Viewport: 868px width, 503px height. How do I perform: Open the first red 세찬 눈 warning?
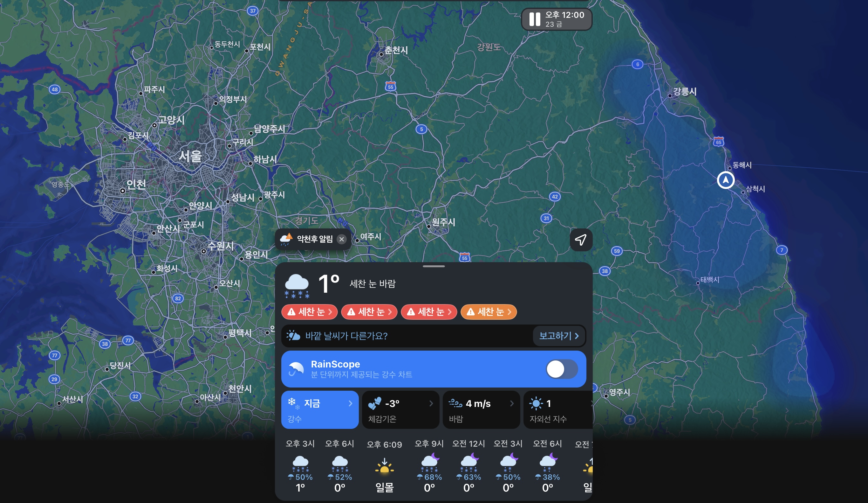(309, 312)
